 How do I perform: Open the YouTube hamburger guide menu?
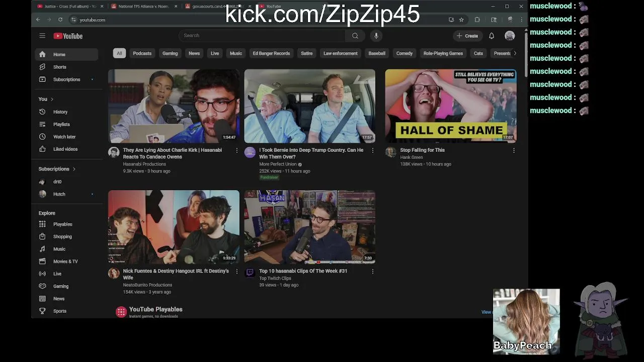[x=42, y=36]
